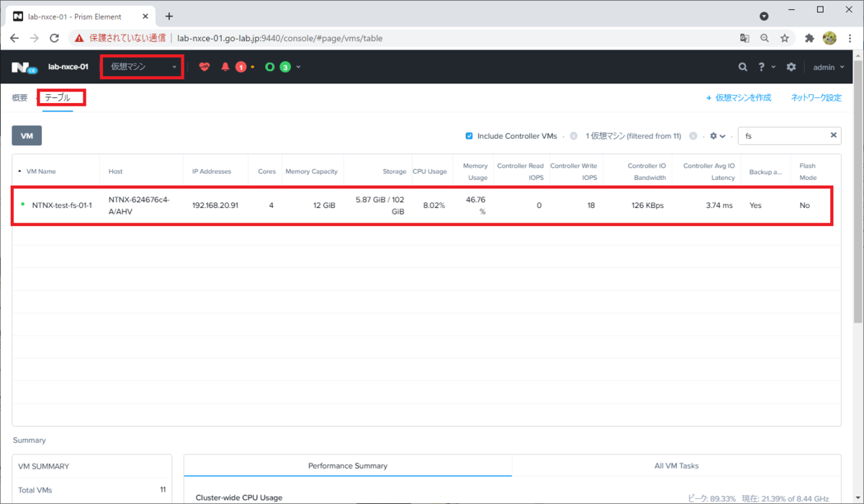Click the translate page icon
This screenshot has height=504, width=864.
744,38
